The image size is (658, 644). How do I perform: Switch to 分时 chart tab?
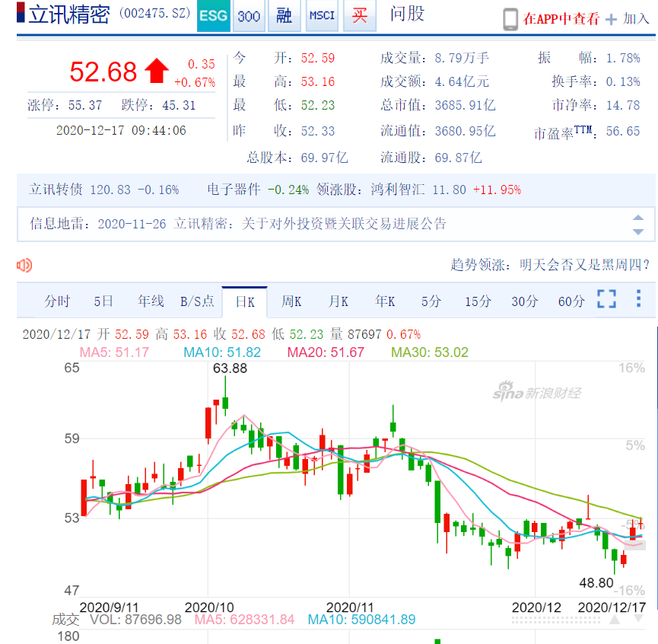pos(57,301)
